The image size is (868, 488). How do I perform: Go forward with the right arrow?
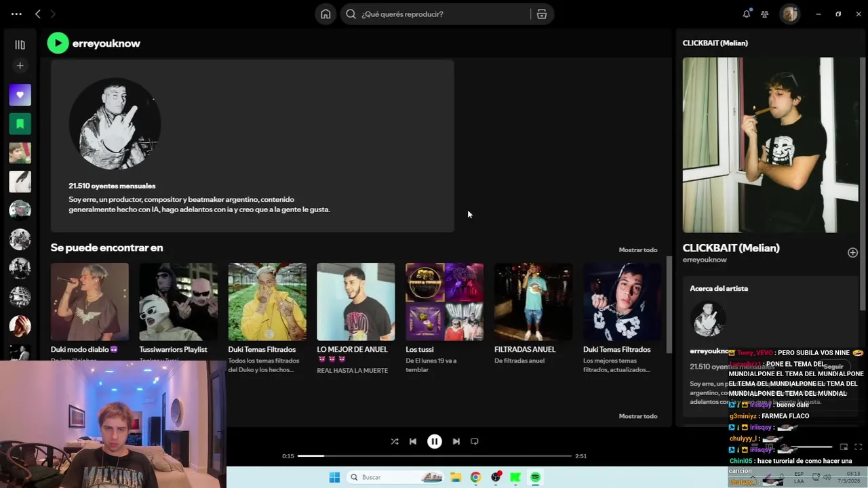(54, 14)
